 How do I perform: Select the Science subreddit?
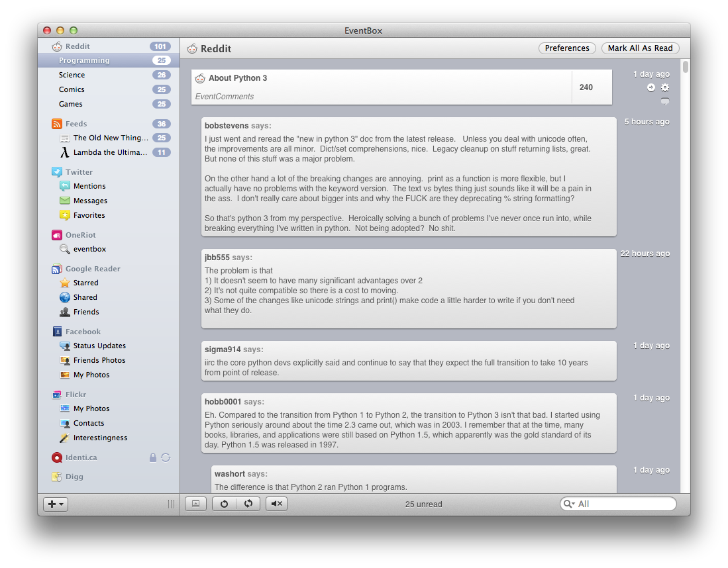click(72, 75)
